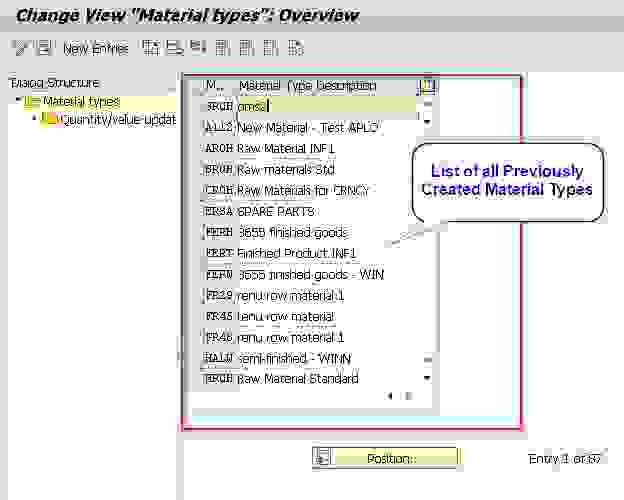Collapse the Material types tree node

coord(18,101)
